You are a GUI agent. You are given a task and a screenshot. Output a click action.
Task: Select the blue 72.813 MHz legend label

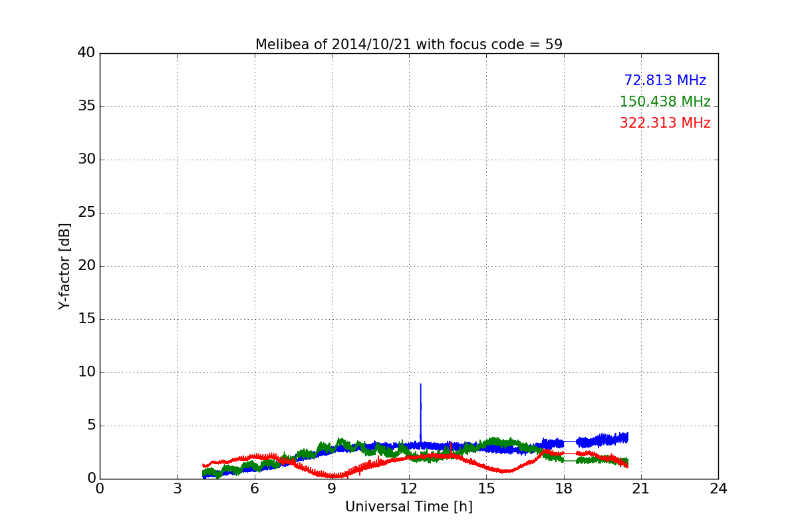665,80
